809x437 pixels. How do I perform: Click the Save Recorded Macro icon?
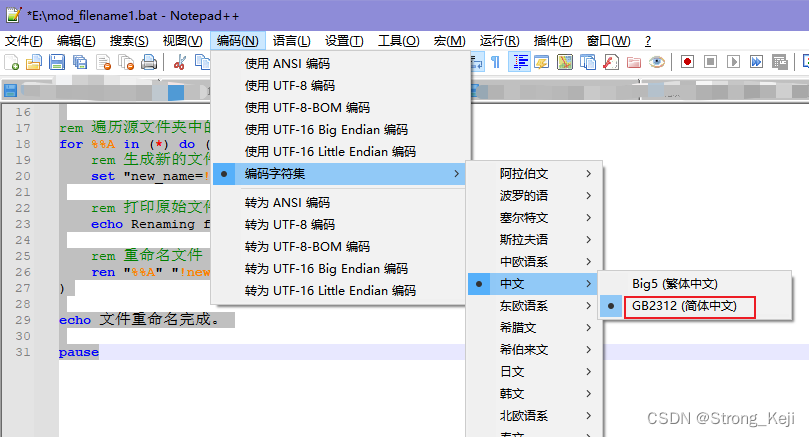780,62
